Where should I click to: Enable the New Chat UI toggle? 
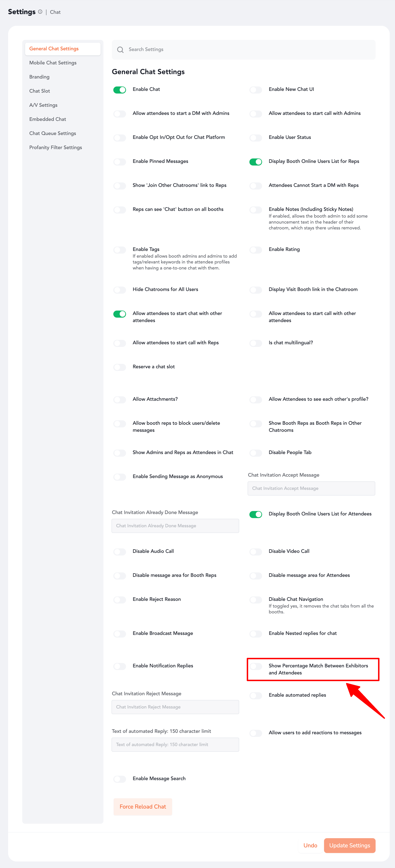255,90
